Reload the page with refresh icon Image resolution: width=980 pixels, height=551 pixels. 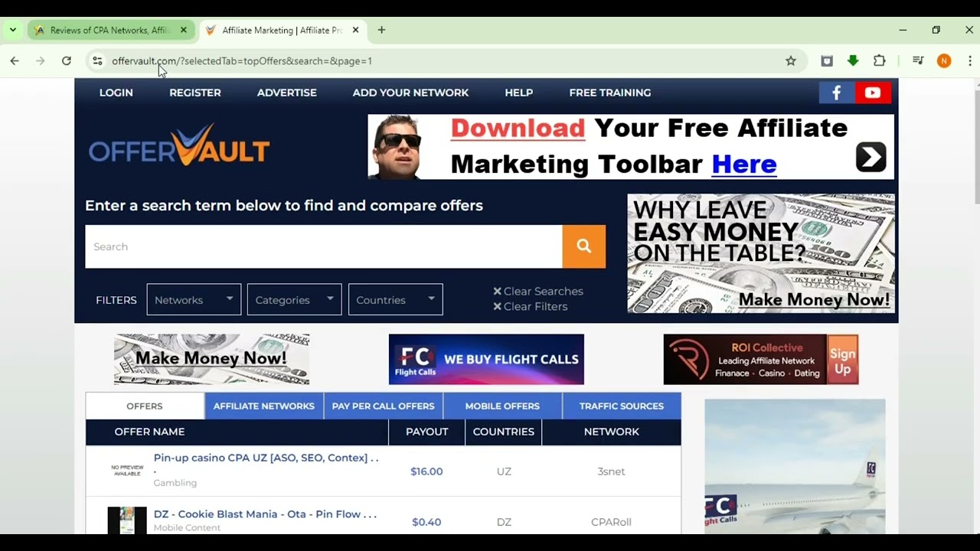(x=67, y=61)
